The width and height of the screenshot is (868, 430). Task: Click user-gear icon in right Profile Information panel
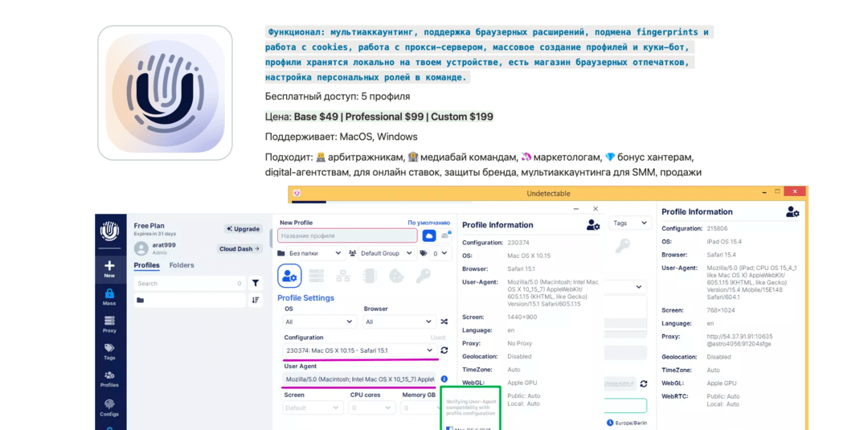(792, 211)
